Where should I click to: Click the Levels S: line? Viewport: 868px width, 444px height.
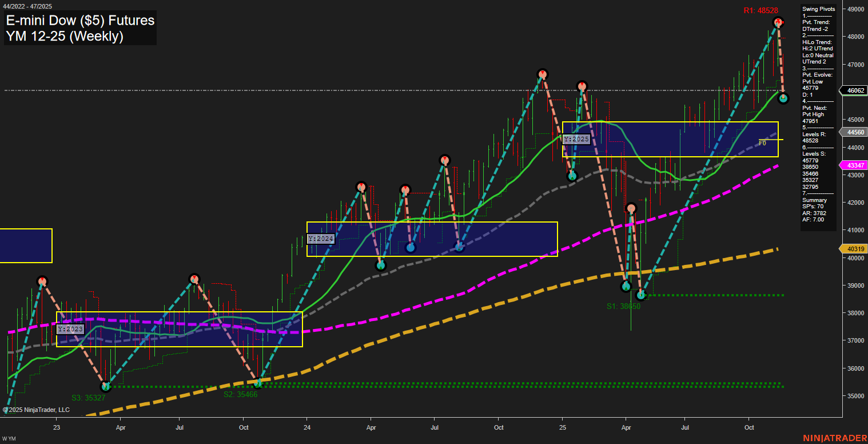coord(815,153)
